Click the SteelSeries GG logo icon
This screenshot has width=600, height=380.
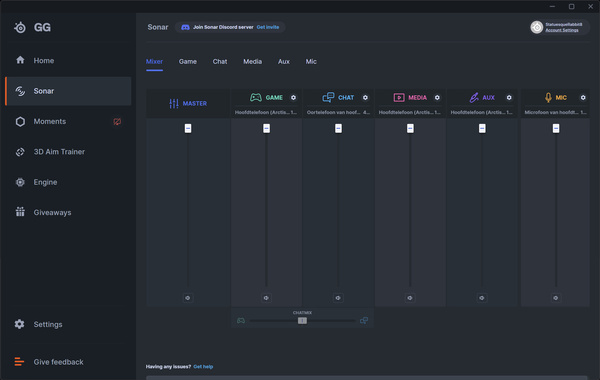20,27
